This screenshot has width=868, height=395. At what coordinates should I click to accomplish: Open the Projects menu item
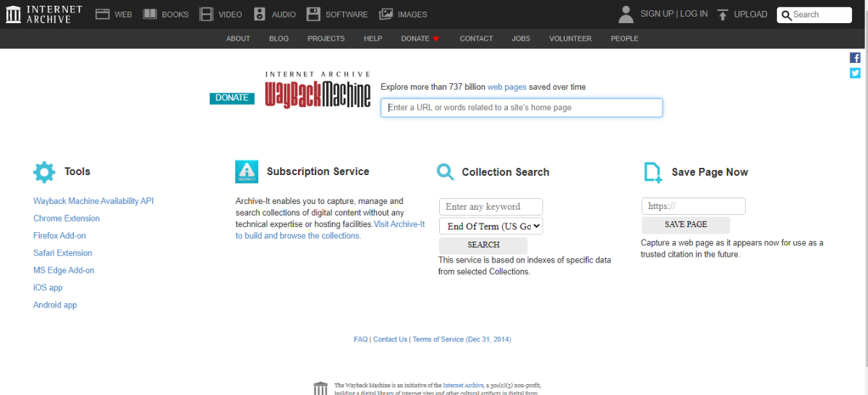[x=326, y=38]
